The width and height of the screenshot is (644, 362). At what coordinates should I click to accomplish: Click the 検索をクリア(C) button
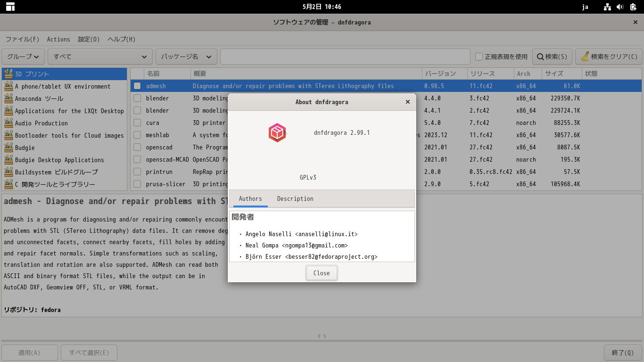pyautogui.click(x=609, y=57)
